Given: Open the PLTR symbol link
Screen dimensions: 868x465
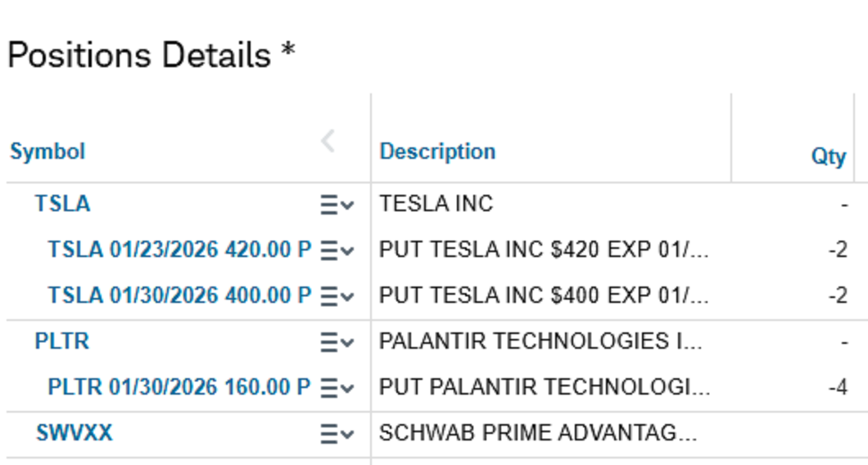Looking at the screenshot, I should [61, 341].
